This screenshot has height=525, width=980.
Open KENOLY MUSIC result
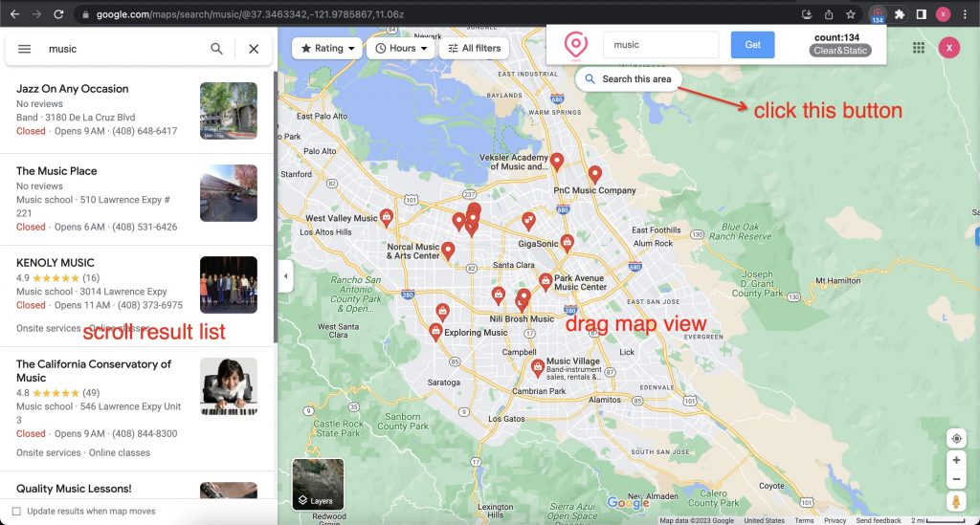[137, 295]
